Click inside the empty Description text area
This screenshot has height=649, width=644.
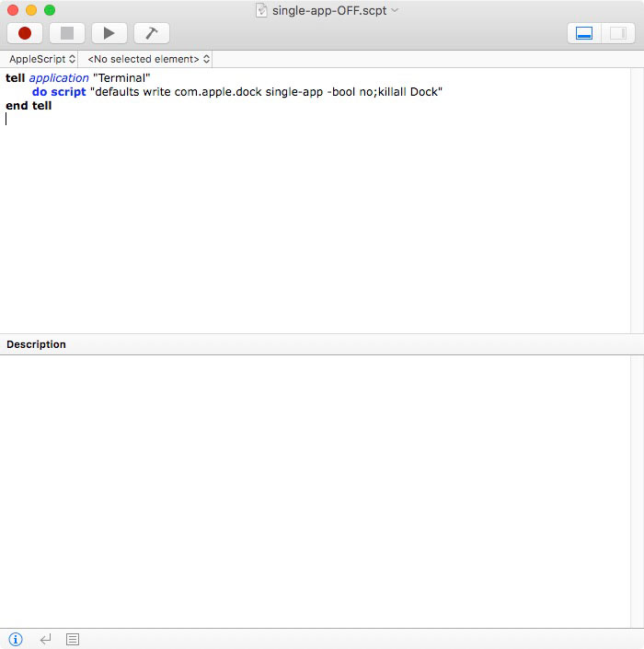click(313, 488)
